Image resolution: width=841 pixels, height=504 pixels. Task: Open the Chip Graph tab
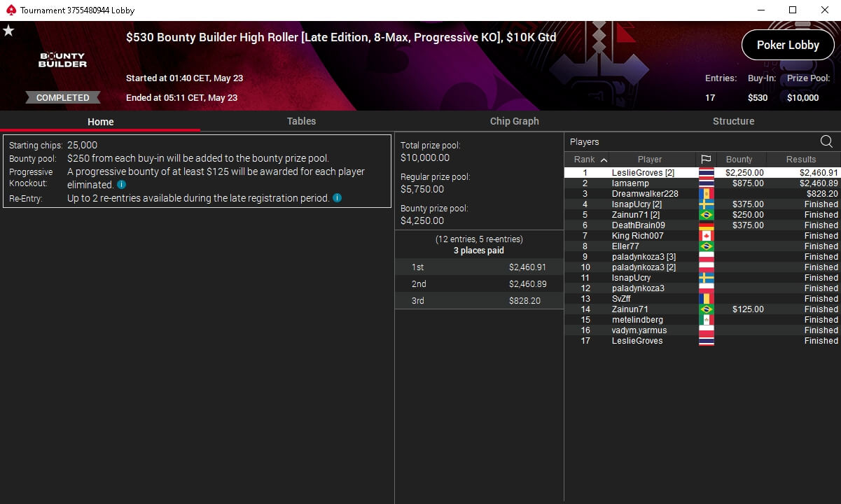click(515, 121)
